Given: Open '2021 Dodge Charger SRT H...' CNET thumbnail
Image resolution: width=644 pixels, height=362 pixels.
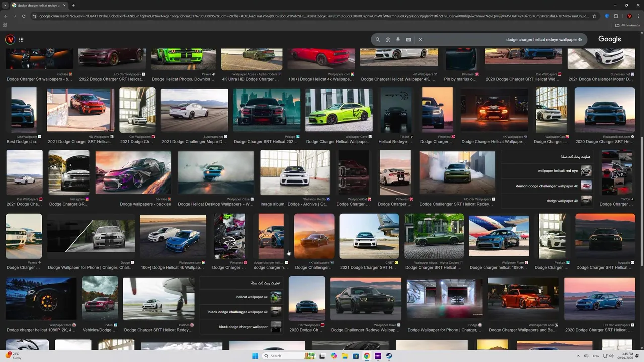Looking at the screenshot, I should tap(369, 236).
